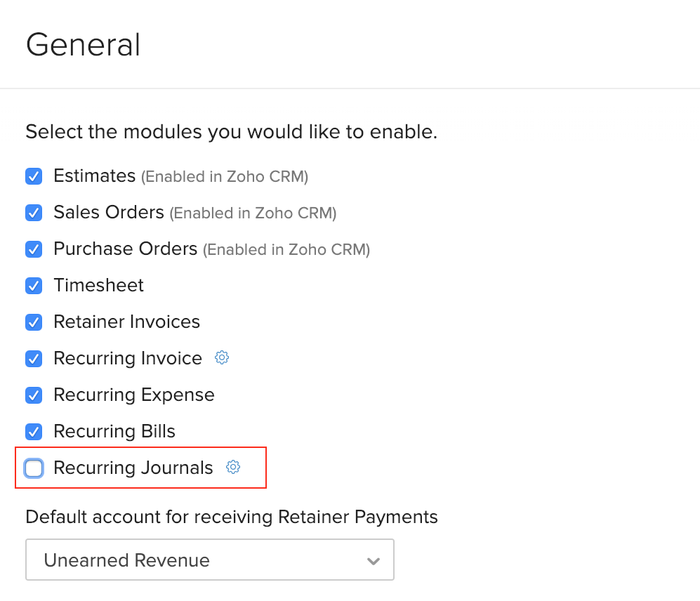Viewport: 700px width, 601px height.
Task: Enable the Recurring Journals module
Action: point(34,468)
